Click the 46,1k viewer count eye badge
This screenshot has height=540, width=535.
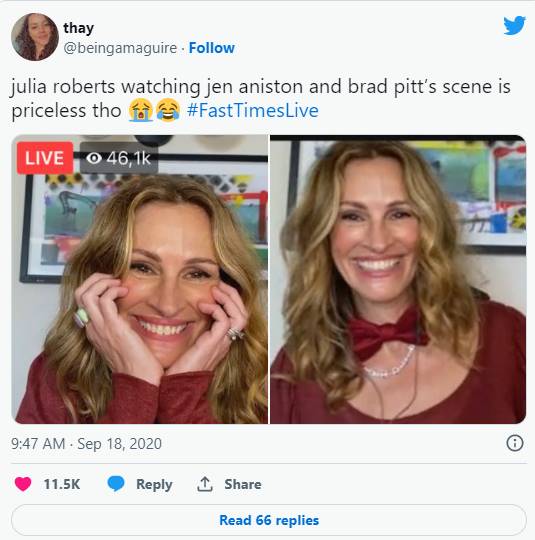pyautogui.click(x=119, y=158)
